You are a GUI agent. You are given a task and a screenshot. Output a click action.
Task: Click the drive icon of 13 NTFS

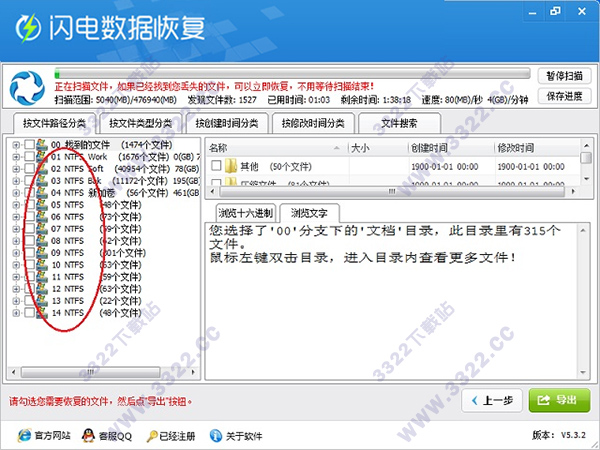tap(42, 301)
